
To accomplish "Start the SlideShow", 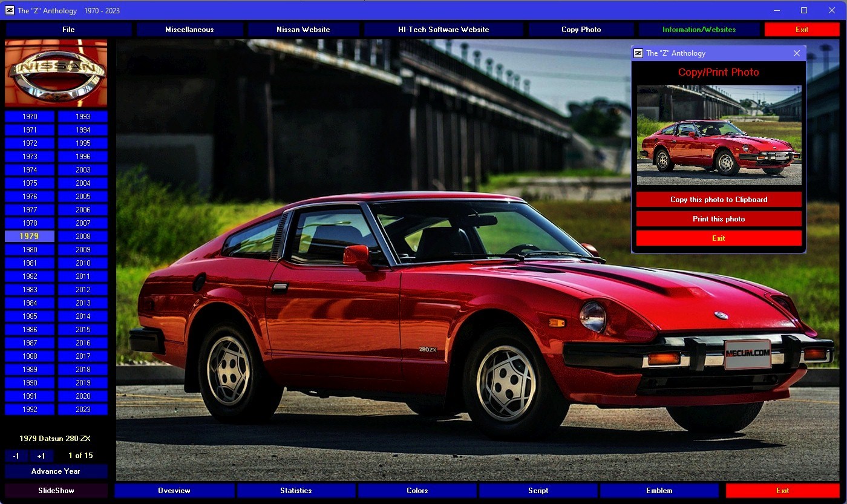I will 56,491.
